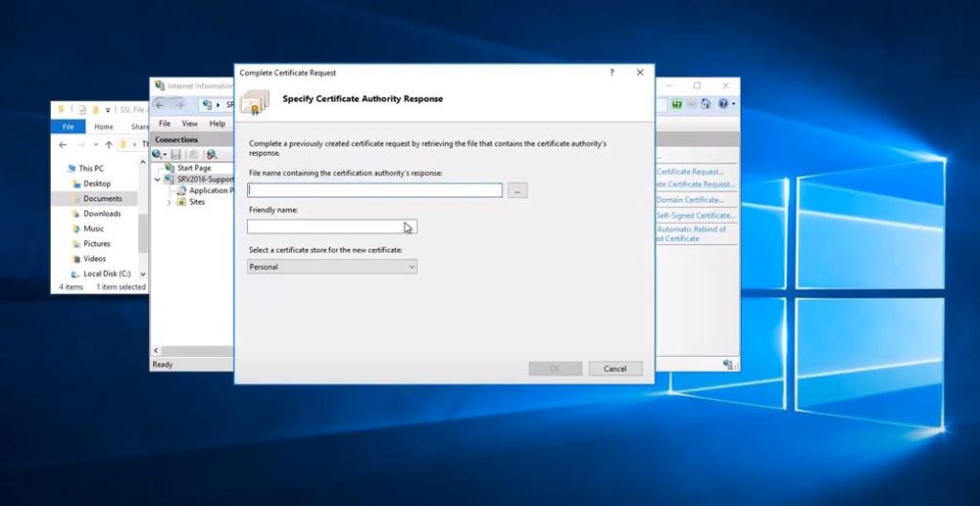Select Downloads in Explorer navigation pane
Viewport: 980px width, 506px height.
(101, 213)
